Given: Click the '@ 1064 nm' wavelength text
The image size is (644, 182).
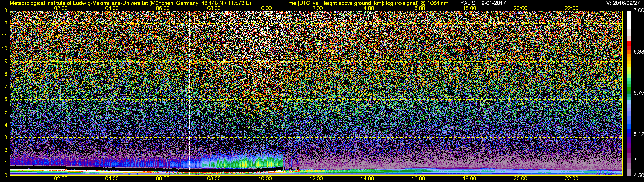Looking at the screenshot, I should (434, 3).
